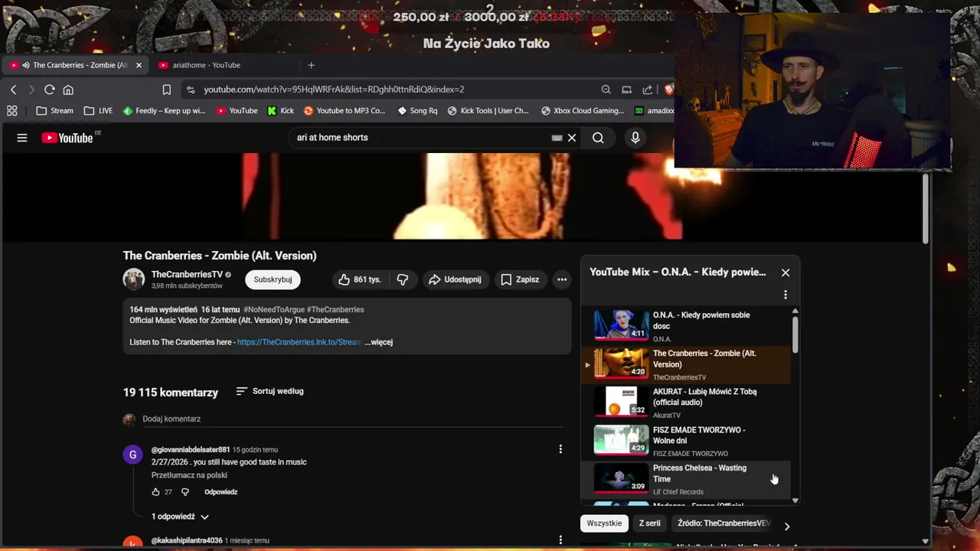Open the Kick bookmark
The height and width of the screenshot is (551, 980).
point(280,111)
